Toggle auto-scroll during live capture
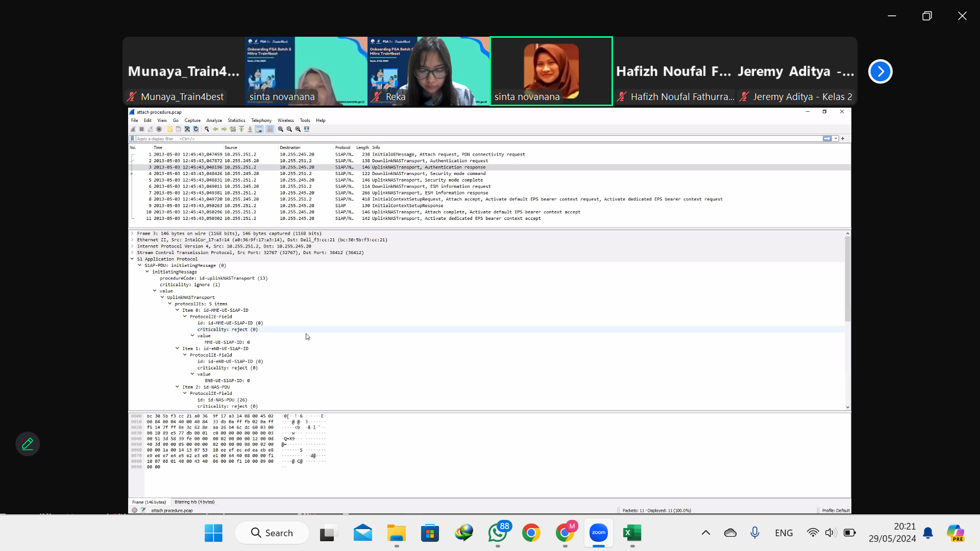Screen dimensions: 980x551 pos(259,129)
